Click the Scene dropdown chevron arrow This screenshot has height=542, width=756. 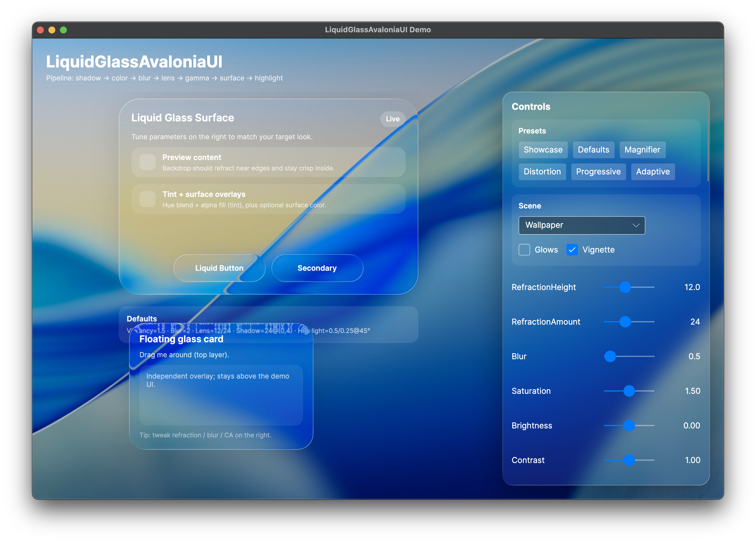(636, 225)
